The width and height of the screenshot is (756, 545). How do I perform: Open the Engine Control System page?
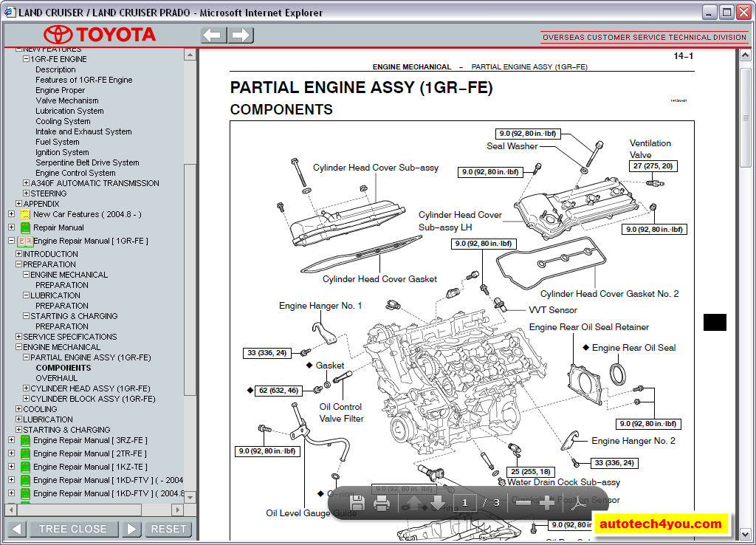[75, 173]
